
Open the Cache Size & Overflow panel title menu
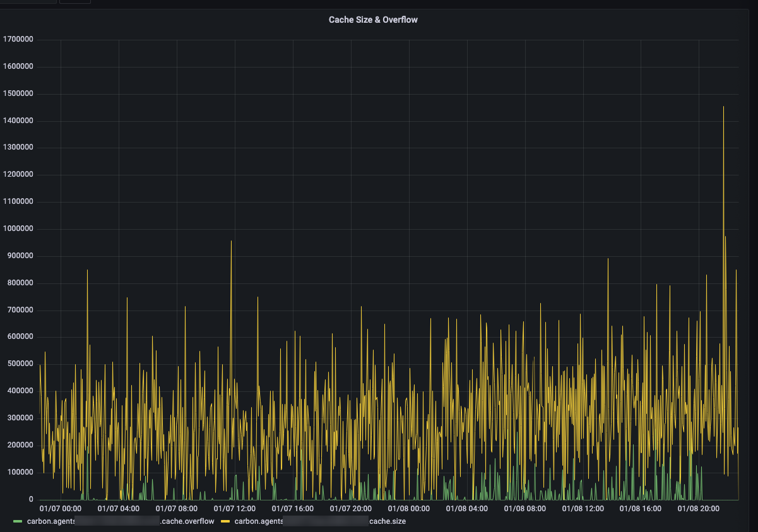373,20
